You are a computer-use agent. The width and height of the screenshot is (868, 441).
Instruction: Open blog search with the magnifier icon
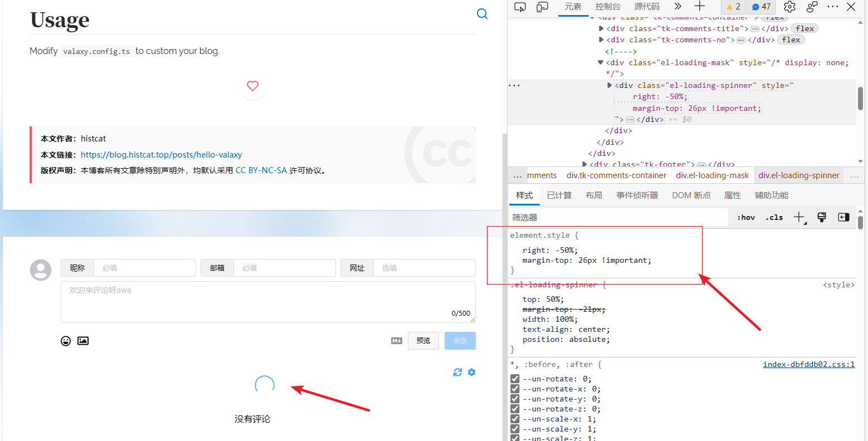point(482,13)
